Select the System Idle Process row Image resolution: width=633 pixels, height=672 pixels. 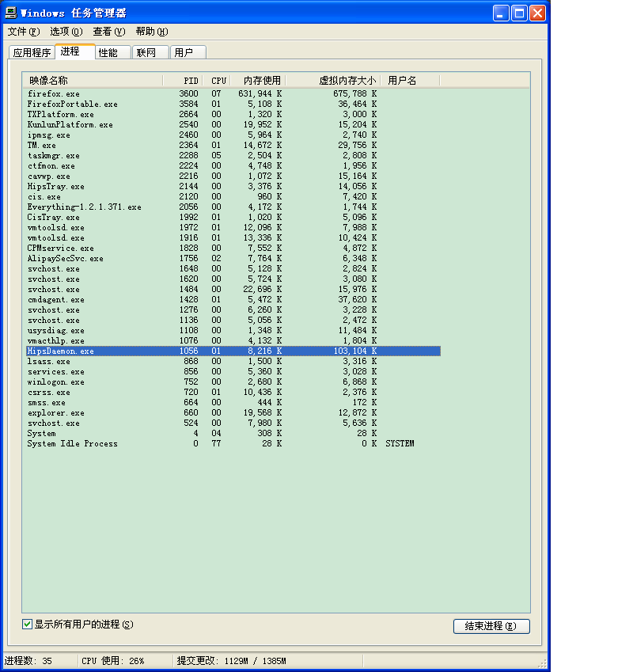point(72,444)
